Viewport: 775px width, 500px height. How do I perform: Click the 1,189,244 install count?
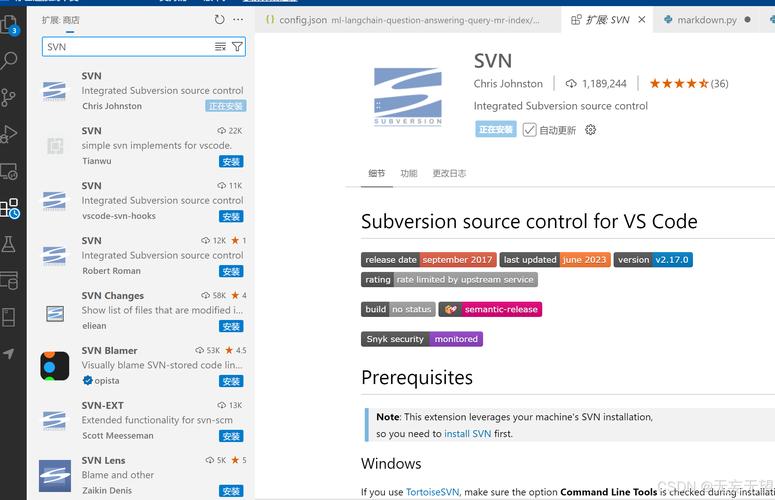pos(597,83)
